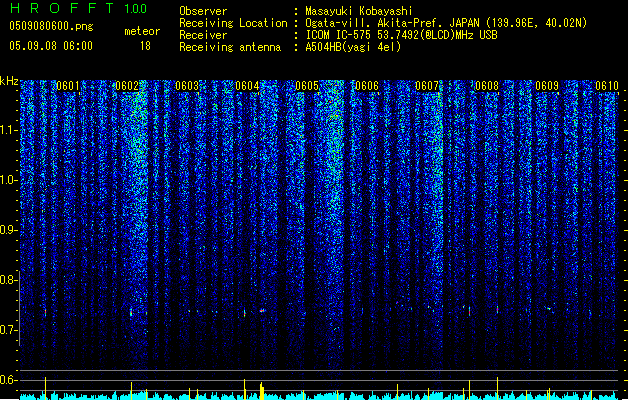
Task: Click the 0607 time marker
Action: 427,86
